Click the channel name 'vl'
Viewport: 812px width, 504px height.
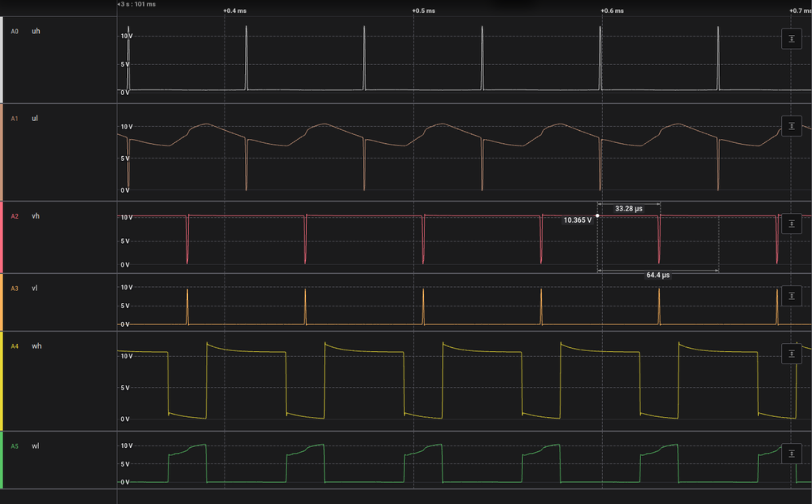pos(34,288)
